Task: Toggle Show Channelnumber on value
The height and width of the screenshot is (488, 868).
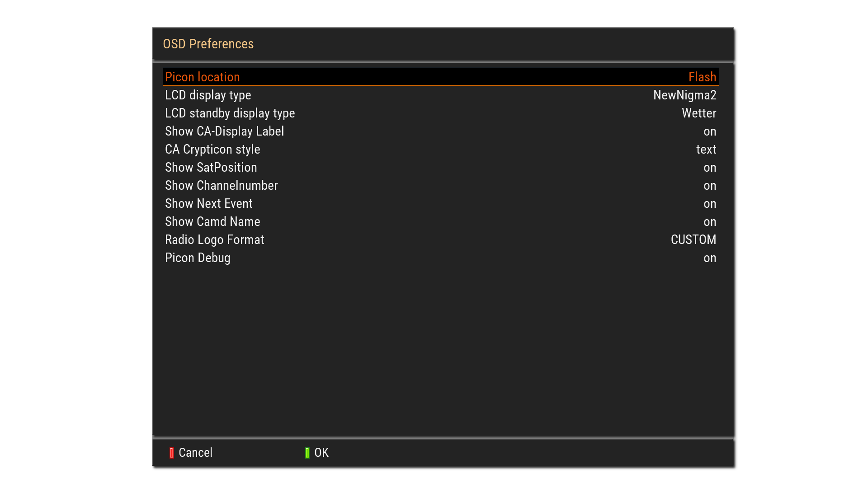Action: (x=709, y=186)
